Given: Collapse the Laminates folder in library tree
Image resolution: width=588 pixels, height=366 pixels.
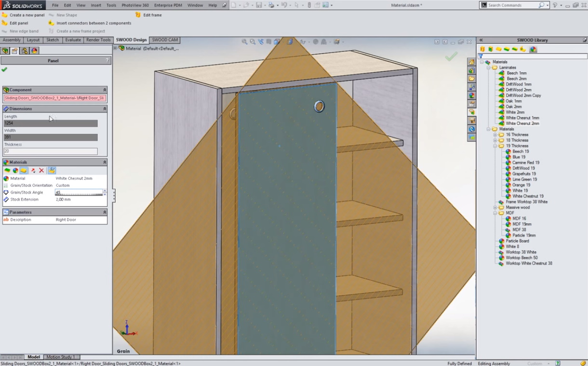Looking at the screenshot, I should point(488,68).
